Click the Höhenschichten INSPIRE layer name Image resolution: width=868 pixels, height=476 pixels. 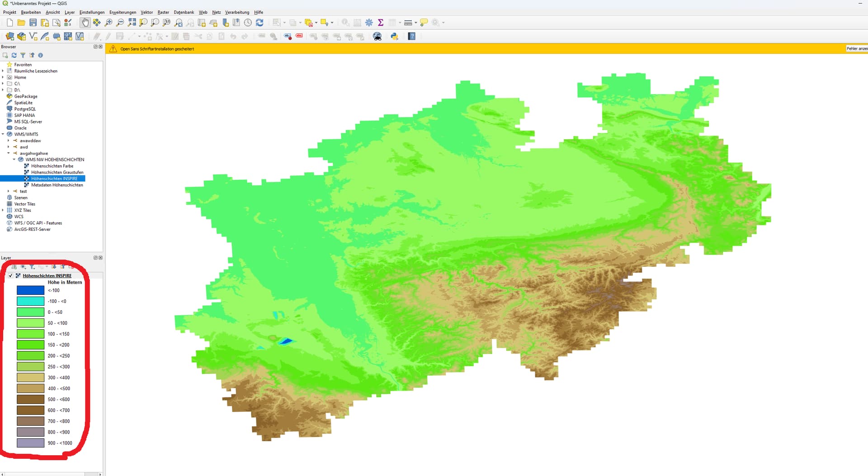point(47,275)
